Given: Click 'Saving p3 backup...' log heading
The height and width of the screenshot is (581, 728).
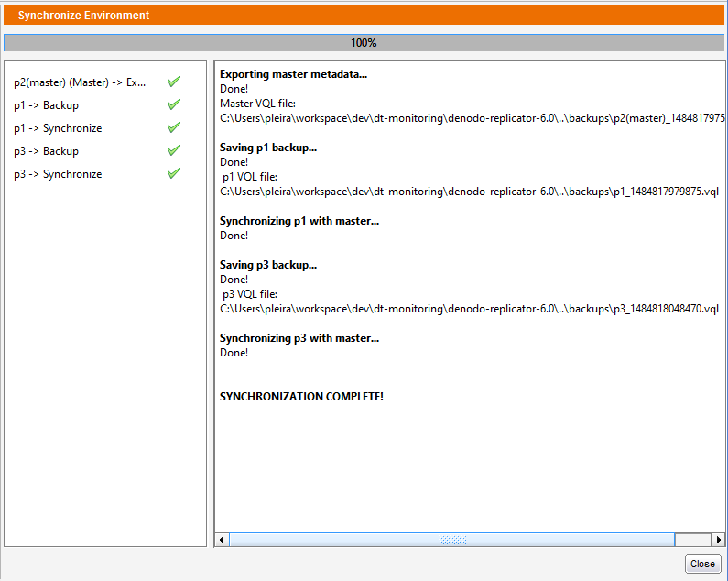Looking at the screenshot, I should [x=268, y=265].
